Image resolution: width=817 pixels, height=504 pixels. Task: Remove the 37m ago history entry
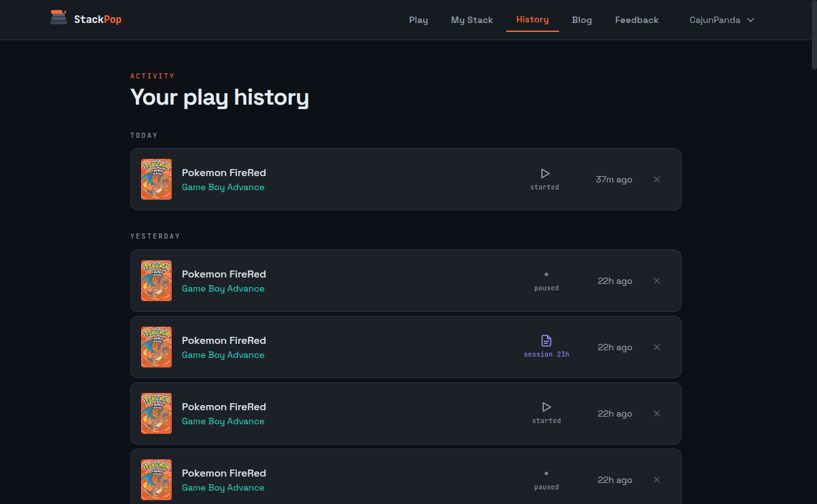(656, 179)
